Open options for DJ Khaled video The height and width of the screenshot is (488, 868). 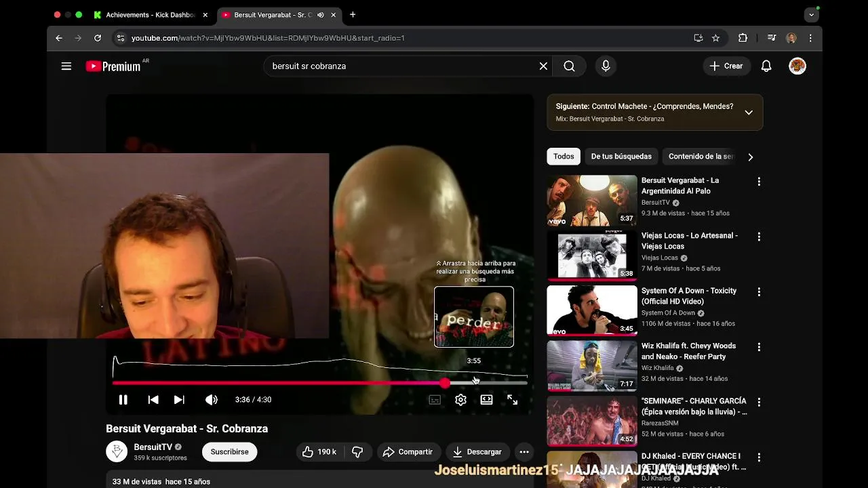759,457
